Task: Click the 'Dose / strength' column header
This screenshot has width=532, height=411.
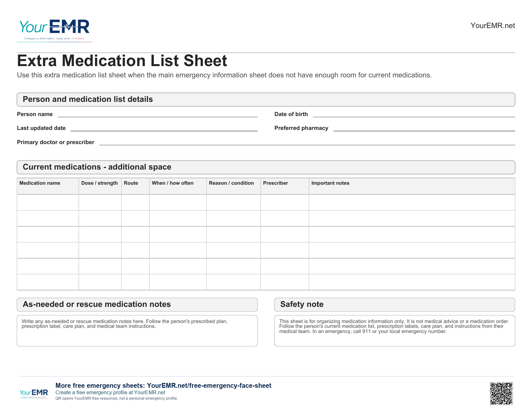Action: [100, 186]
